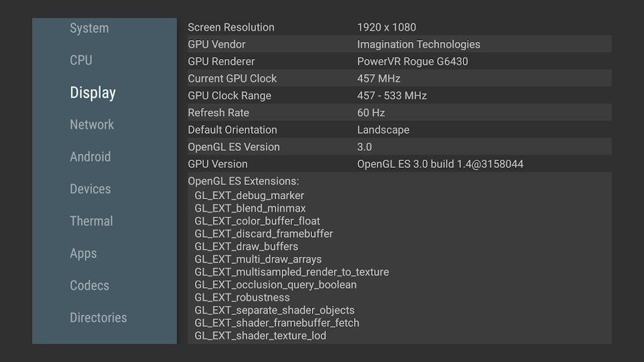Select Apps in the sidebar
Screen dimensions: 644x362
[83, 253]
